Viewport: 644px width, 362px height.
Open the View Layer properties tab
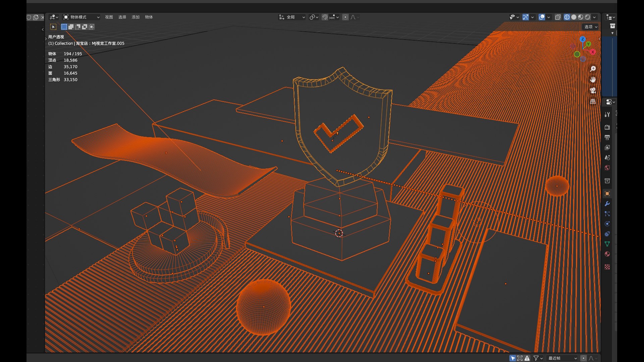(607, 147)
